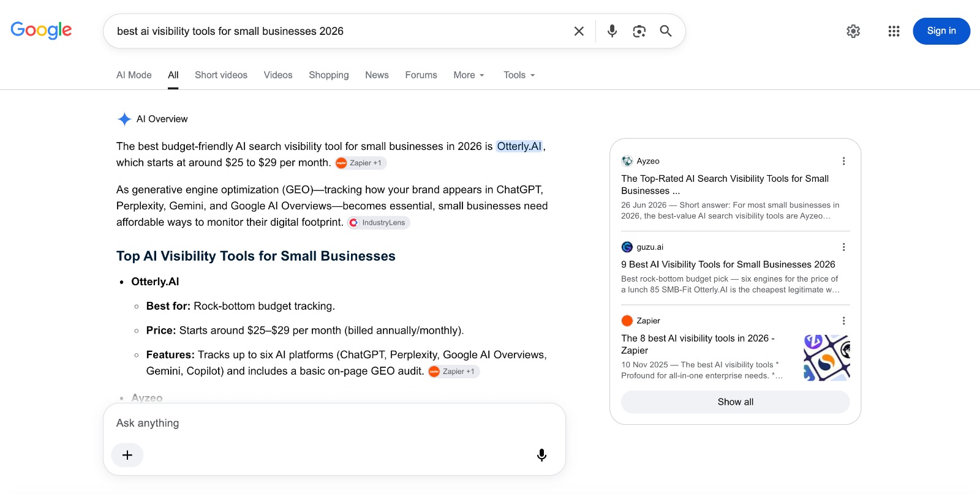The width and height of the screenshot is (980, 494).
Task: Click the Ayzeo favicon in sources panel
Action: coord(627,161)
